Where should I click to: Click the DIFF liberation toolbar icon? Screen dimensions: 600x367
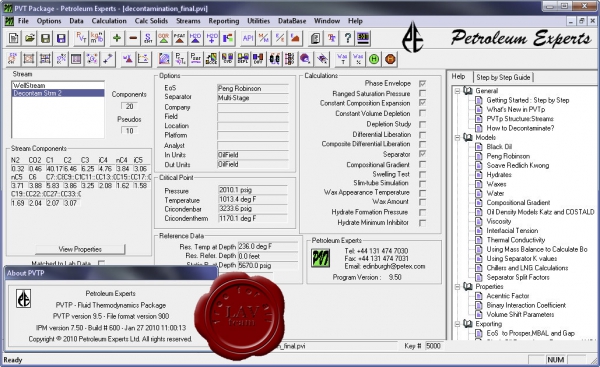click(x=258, y=59)
